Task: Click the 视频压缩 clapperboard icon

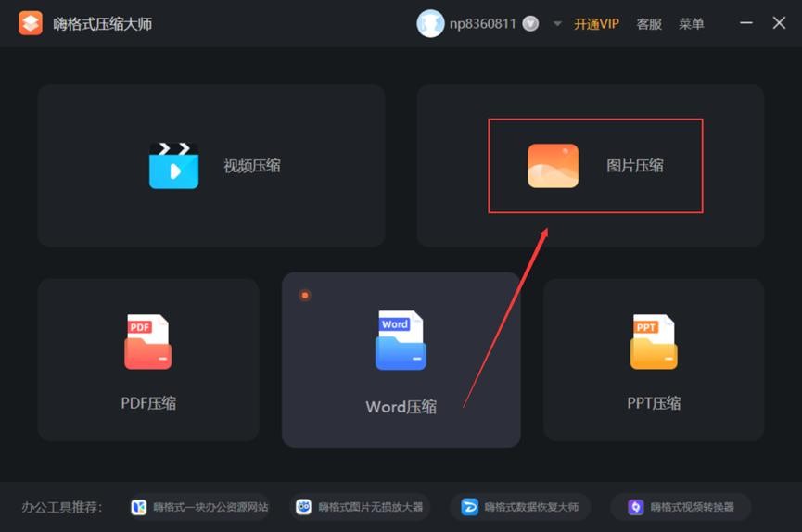Action: pos(173,166)
